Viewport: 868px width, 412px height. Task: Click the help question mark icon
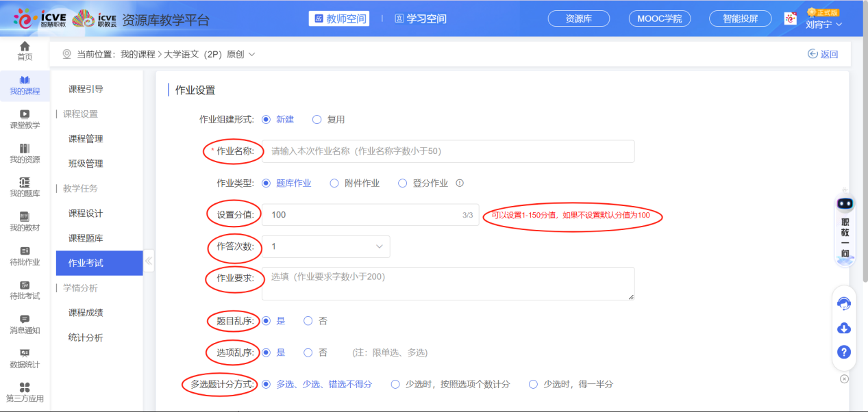844,352
